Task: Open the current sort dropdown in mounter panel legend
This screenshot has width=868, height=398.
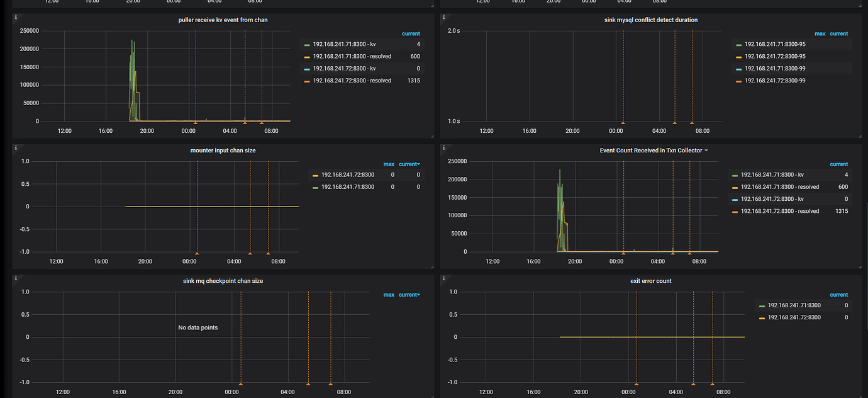Action: tap(409, 164)
